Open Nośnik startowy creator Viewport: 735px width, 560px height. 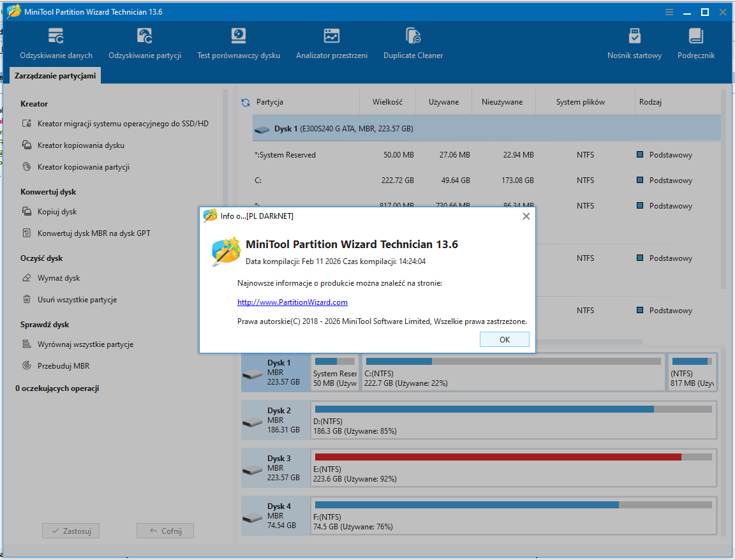pos(634,43)
